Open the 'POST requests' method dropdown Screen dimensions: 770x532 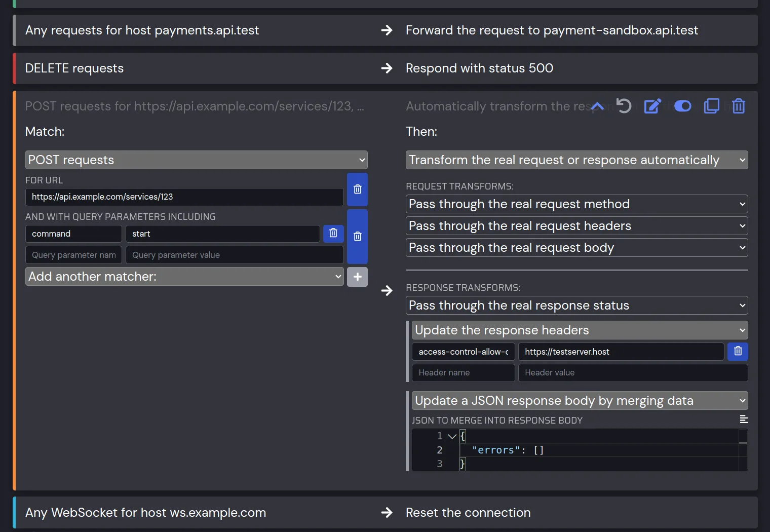pos(196,160)
